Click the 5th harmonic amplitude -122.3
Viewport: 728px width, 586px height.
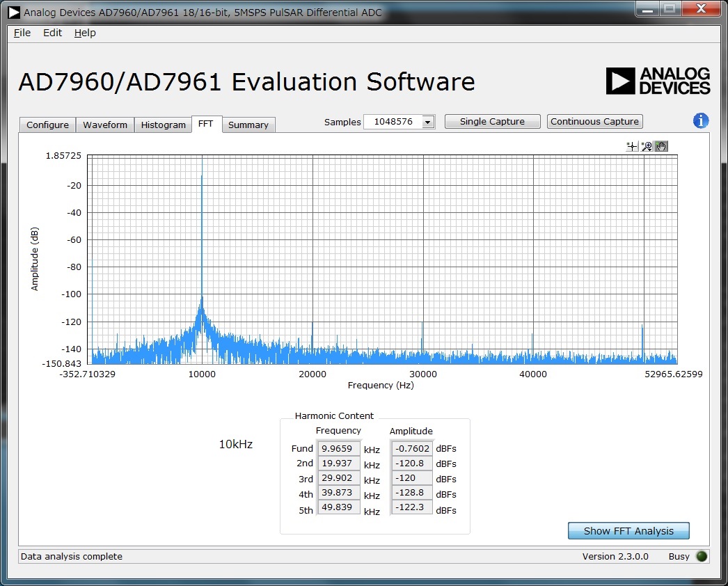412,507
